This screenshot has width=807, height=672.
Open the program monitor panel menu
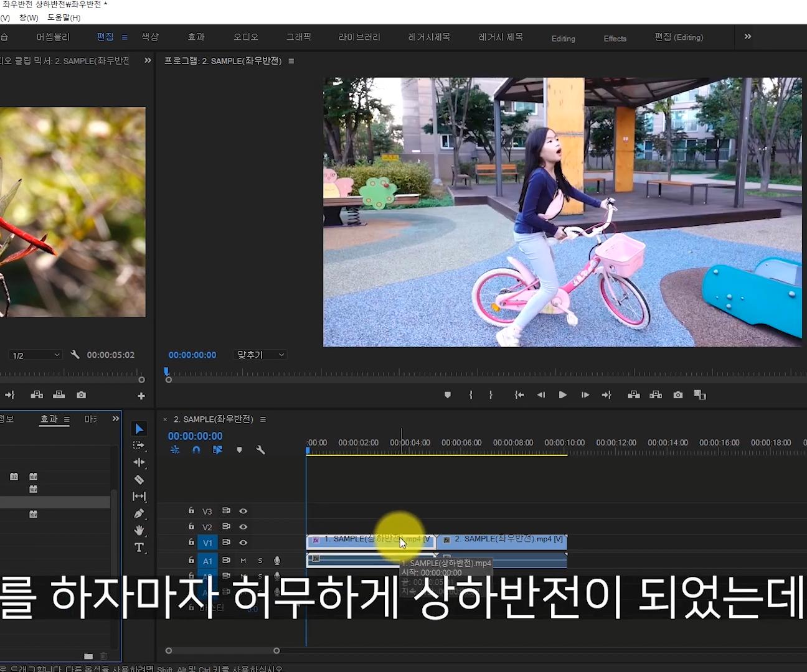coord(291,60)
